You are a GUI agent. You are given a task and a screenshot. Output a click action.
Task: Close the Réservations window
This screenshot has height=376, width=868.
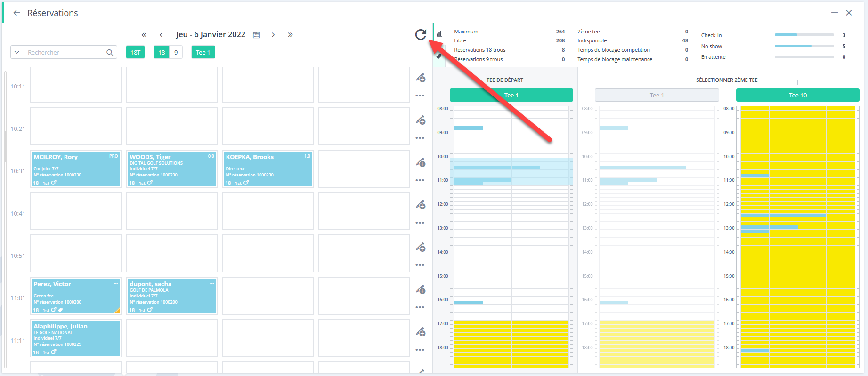pos(849,13)
